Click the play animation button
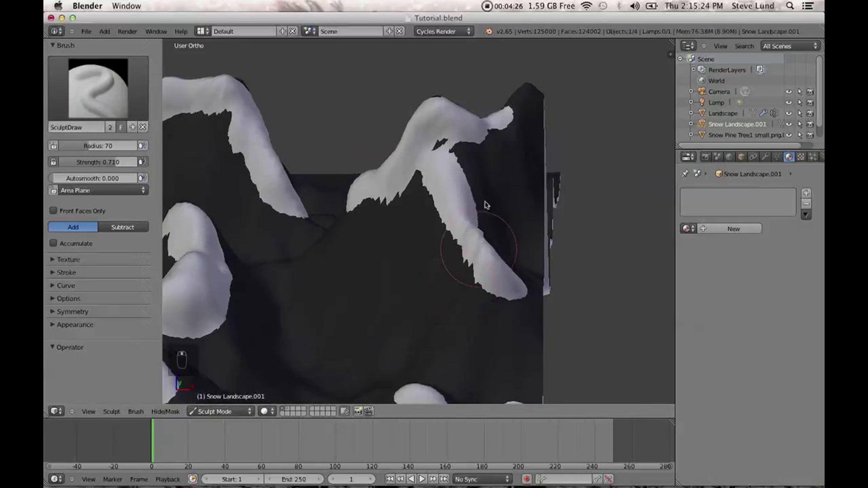 [x=422, y=479]
